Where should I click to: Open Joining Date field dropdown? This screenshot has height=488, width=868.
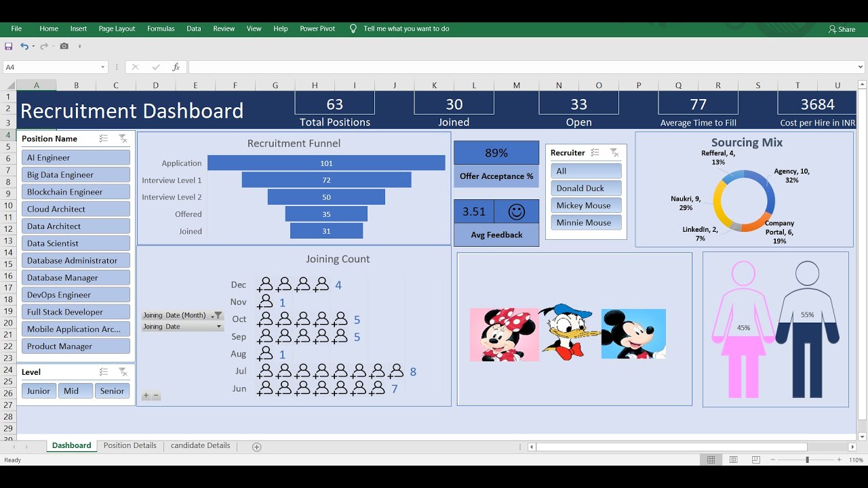point(219,327)
